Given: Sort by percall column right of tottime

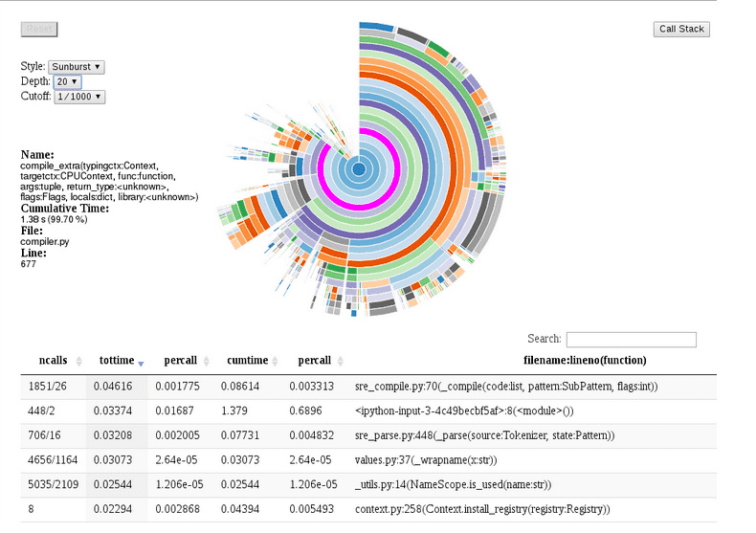Looking at the screenshot, I should [207, 362].
